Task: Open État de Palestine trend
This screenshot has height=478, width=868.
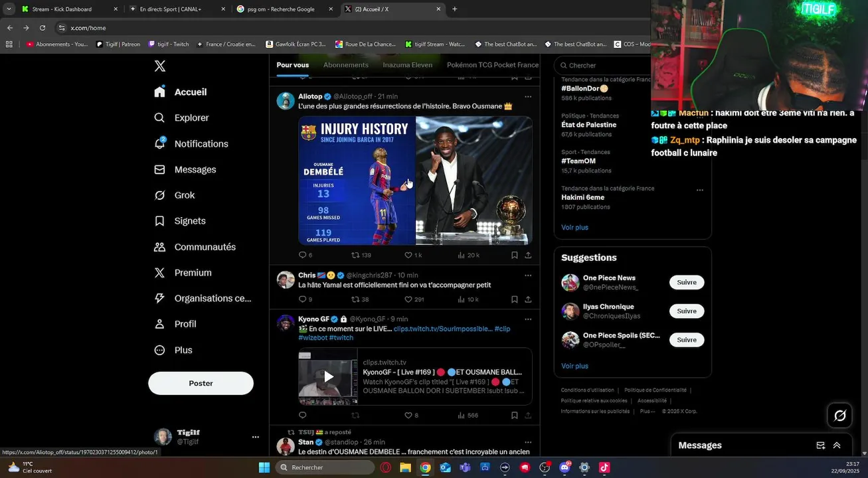Action: click(x=588, y=125)
